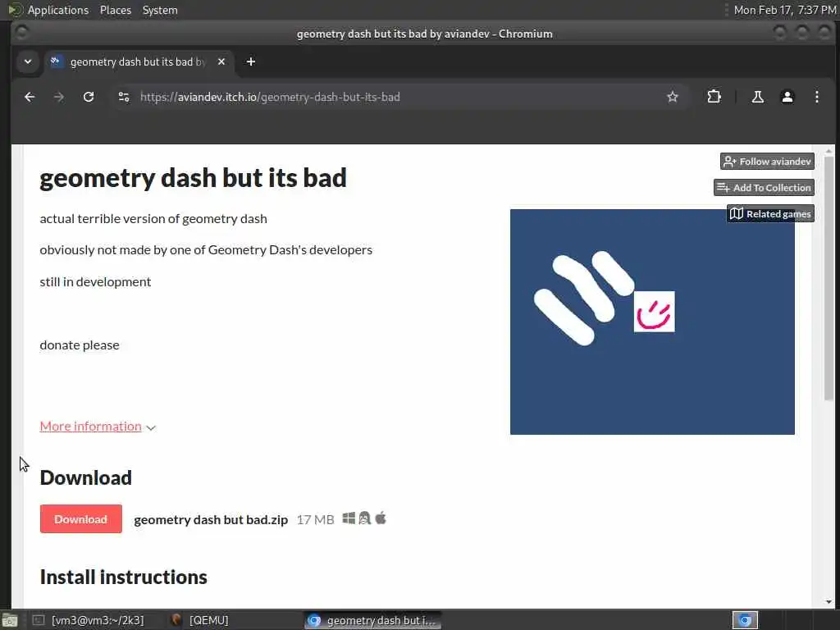Click the Chromium workspace icon in bottom panel
The height and width of the screenshot is (630, 840).
click(x=745, y=620)
